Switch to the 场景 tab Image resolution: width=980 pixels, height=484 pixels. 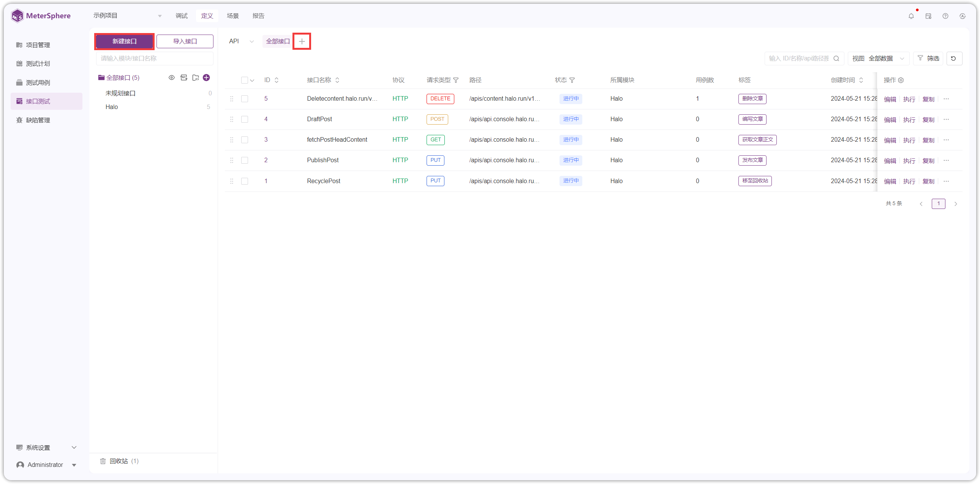point(233,16)
